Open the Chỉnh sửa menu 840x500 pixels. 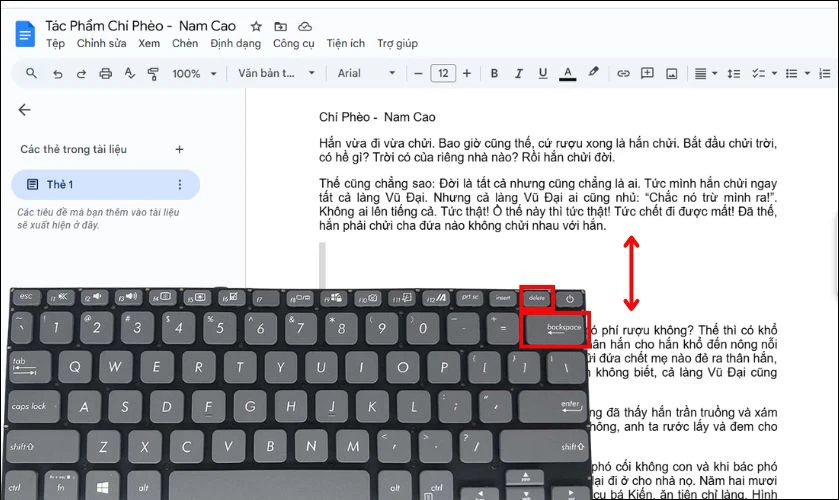(101, 43)
